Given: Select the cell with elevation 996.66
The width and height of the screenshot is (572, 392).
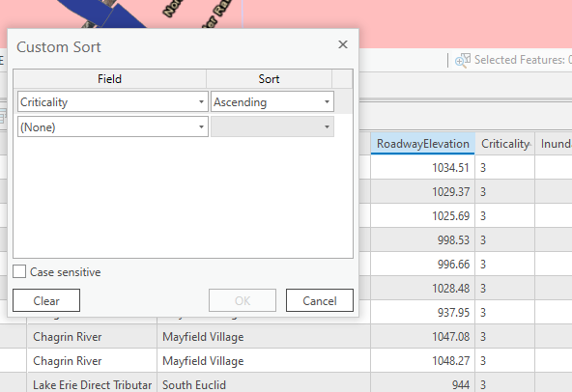Looking at the screenshot, I should [x=423, y=264].
